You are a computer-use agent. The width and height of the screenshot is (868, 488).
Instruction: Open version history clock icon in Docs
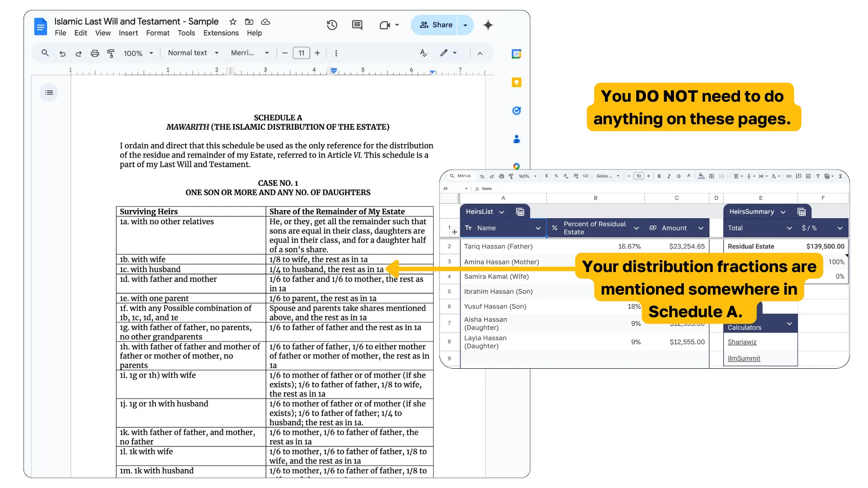point(332,25)
